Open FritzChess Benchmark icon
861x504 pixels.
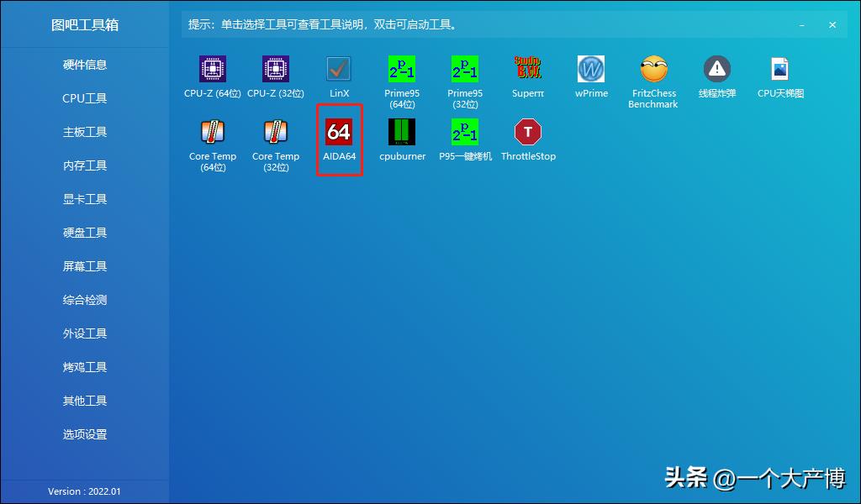click(x=654, y=69)
